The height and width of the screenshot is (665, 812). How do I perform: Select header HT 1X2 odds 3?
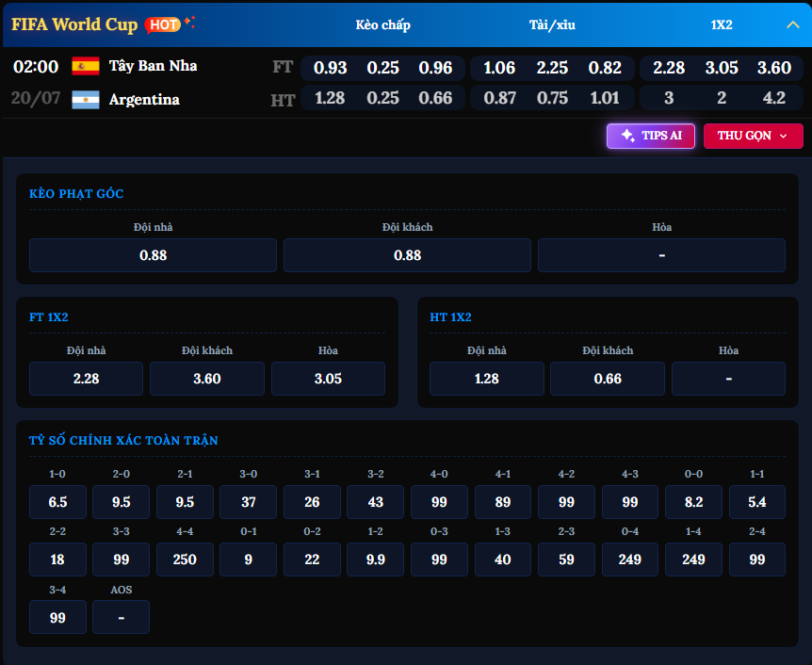pos(669,98)
